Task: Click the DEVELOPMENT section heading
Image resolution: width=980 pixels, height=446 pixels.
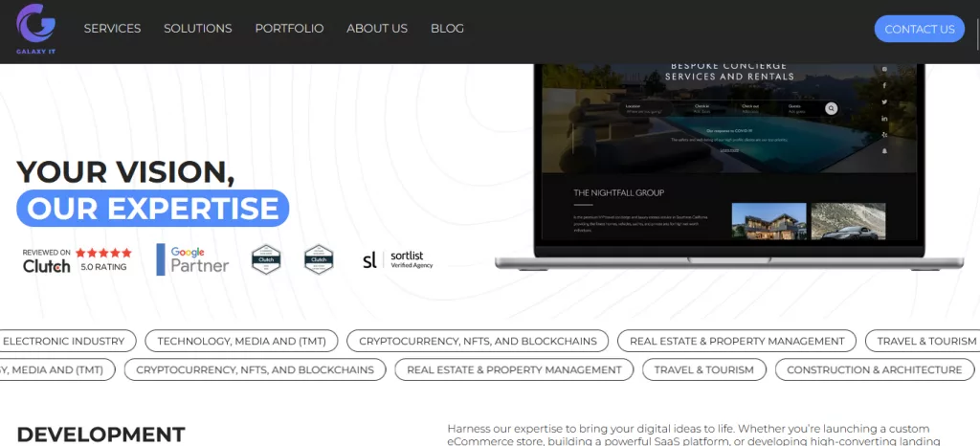Action: click(100, 435)
